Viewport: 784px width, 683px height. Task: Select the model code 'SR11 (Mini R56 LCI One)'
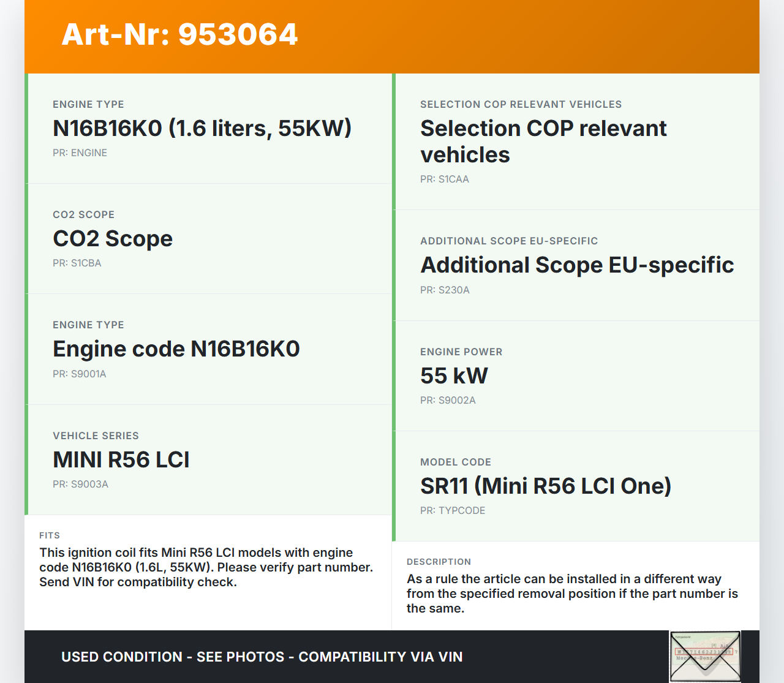546,486
